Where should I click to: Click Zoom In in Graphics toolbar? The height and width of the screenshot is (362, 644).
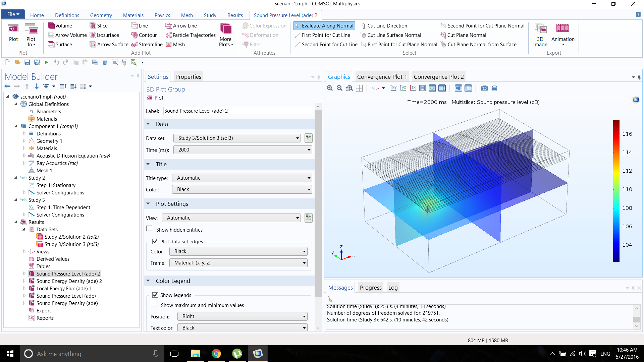click(330, 88)
